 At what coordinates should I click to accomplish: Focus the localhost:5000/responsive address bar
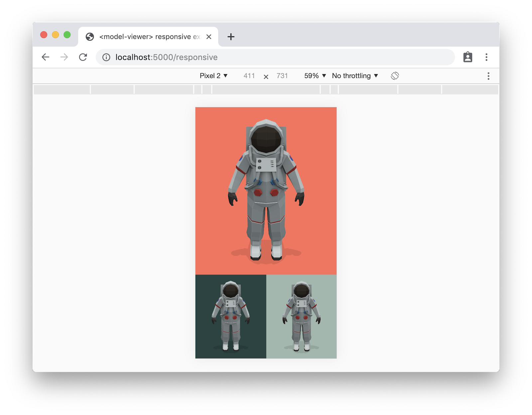[266, 57]
